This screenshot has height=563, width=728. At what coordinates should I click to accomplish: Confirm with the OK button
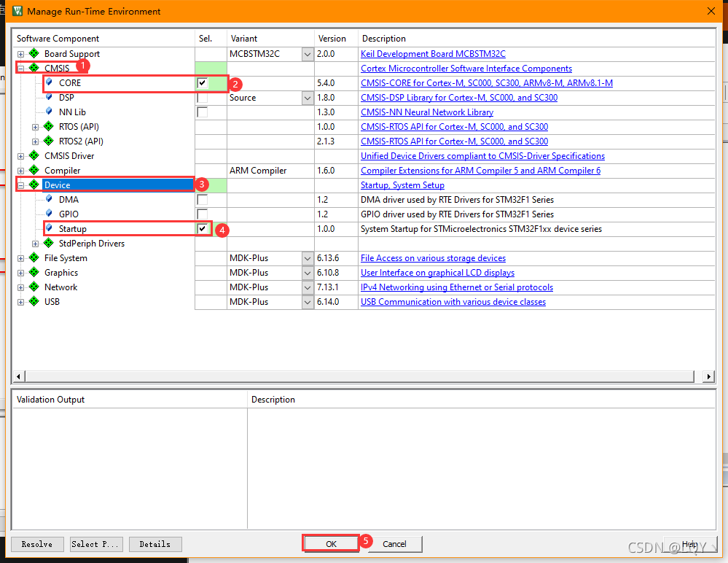[331, 543]
